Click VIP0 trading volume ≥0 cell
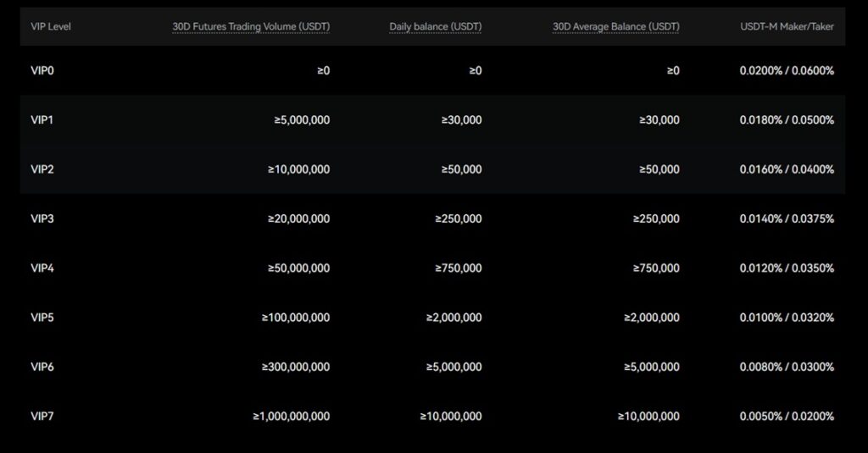The height and width of the screenshot is (453, 868). (323, 71)
